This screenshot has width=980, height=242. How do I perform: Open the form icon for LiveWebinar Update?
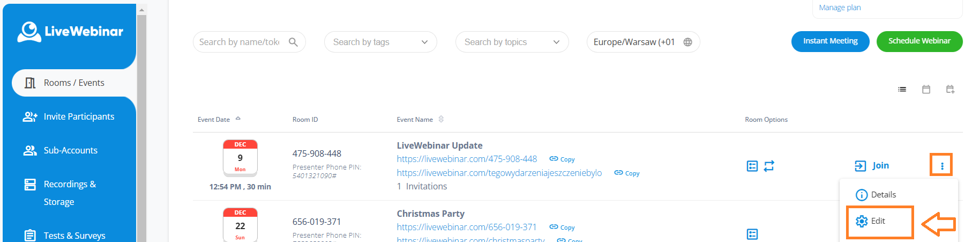coord(752,166)
